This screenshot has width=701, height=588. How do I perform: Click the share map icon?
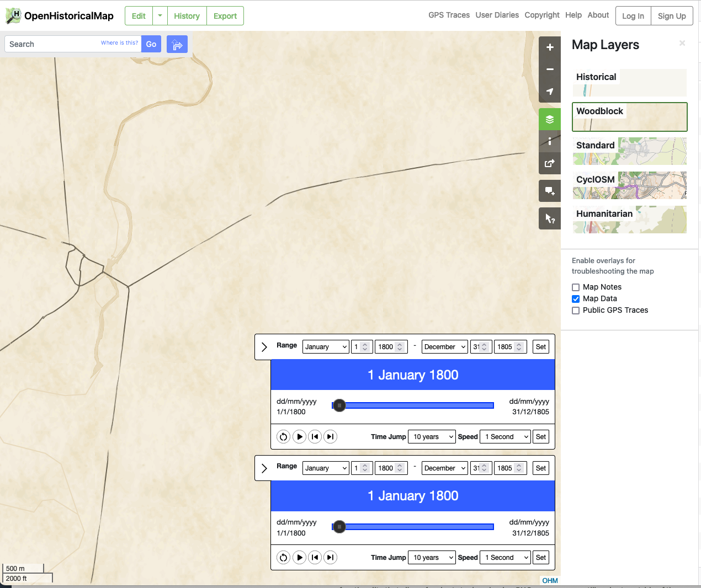(550, 163)
